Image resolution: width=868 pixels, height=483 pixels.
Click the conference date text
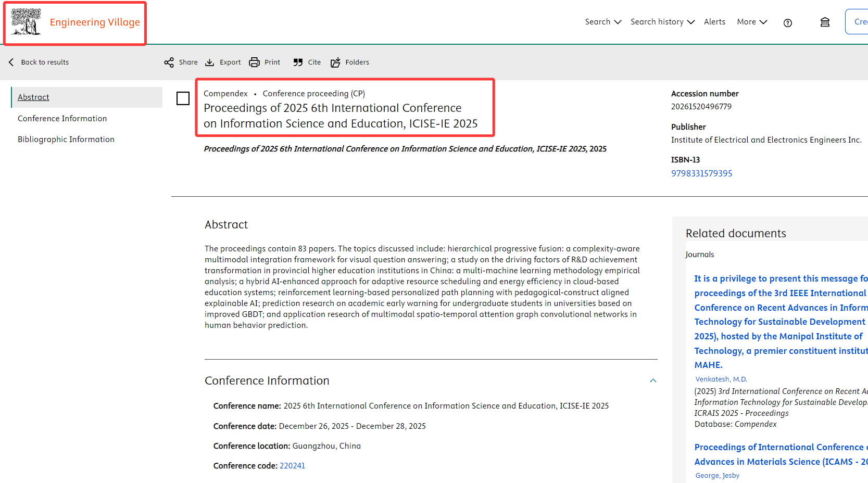[x=352, y=426]
